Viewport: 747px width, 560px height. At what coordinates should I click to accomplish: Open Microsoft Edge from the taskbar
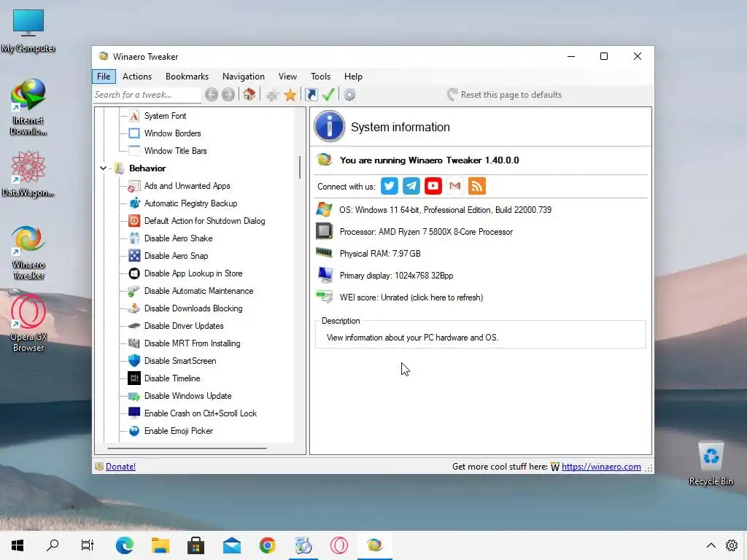click(124, 545)
